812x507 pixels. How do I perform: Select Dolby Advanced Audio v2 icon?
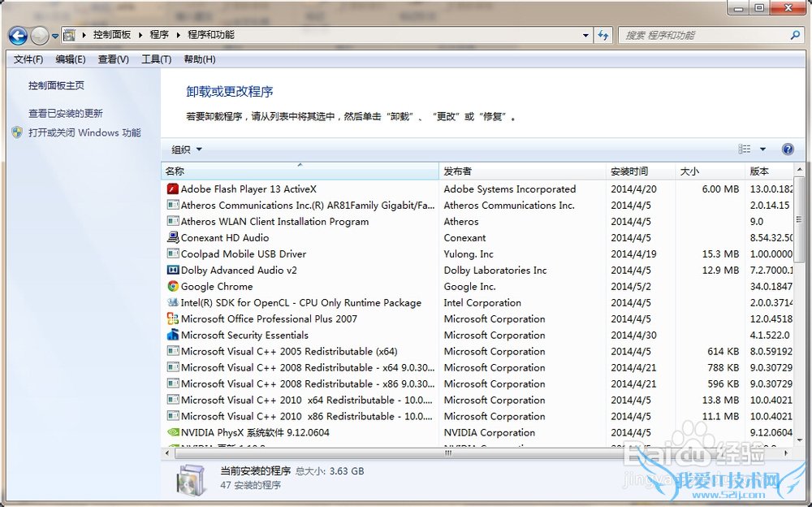(x=172, y=270)
